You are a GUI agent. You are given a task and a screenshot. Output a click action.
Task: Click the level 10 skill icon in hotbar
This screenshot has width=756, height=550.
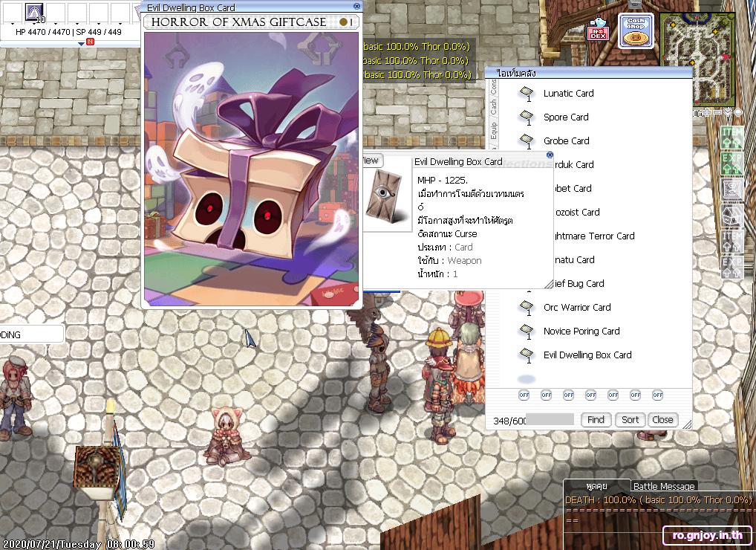33,12
